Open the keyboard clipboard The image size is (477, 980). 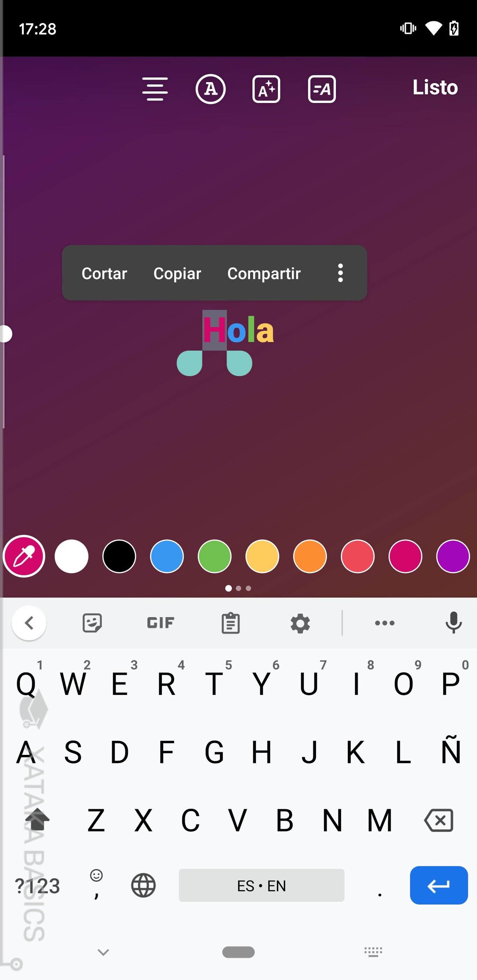click(230, 623)
